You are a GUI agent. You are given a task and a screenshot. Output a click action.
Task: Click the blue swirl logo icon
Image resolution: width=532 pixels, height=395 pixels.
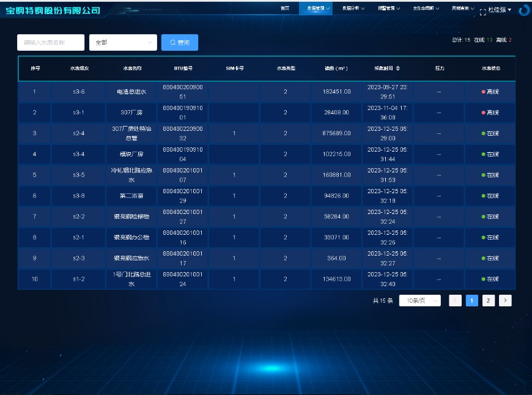(525, 10)
